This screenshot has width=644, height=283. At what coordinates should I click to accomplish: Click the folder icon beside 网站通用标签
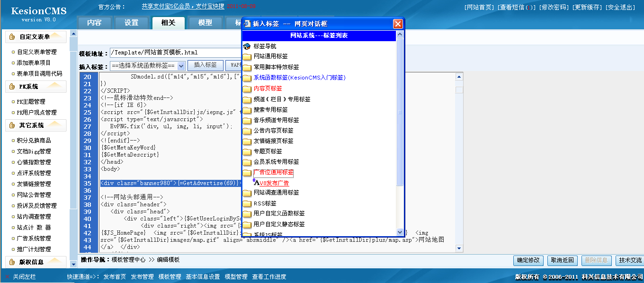tap(247, 57)
